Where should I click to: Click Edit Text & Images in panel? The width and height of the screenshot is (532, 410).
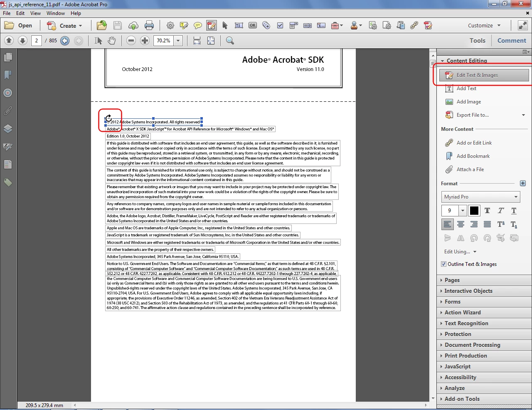coord(484,75)
